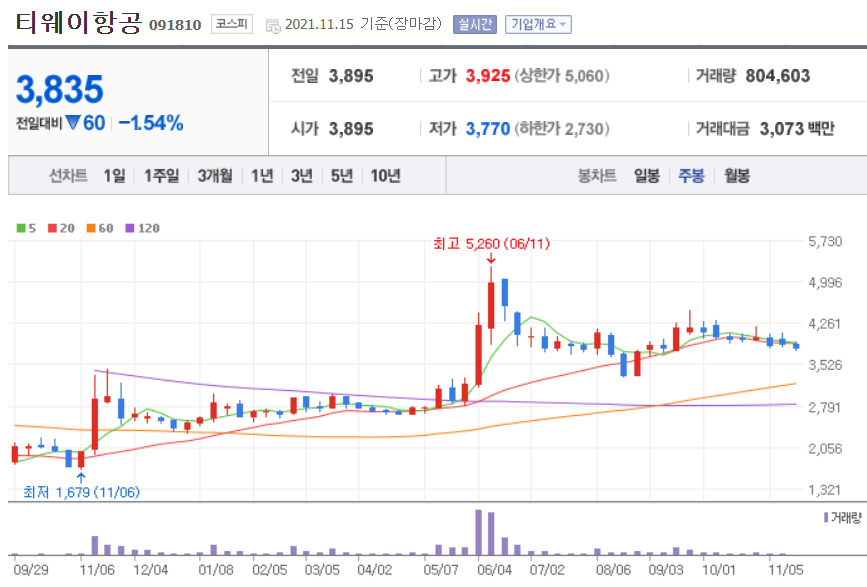
Task: Click the 06/04 date axis label
Action: [494, 570]
